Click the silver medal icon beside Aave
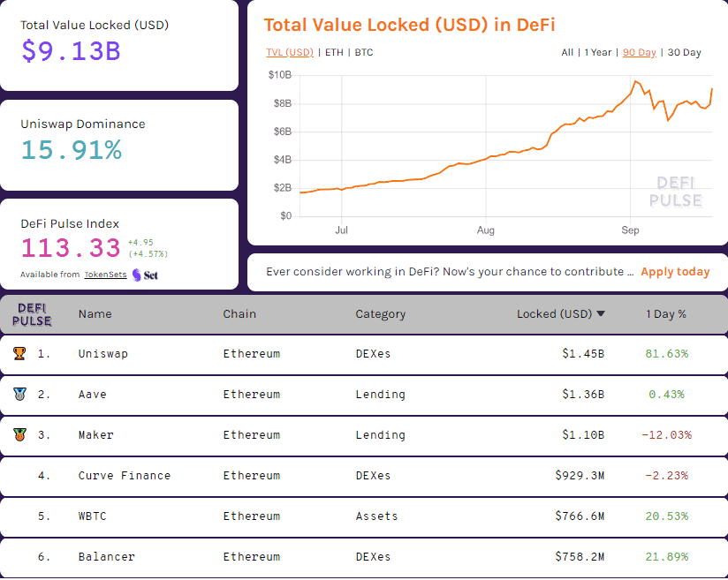 (19, 395)
